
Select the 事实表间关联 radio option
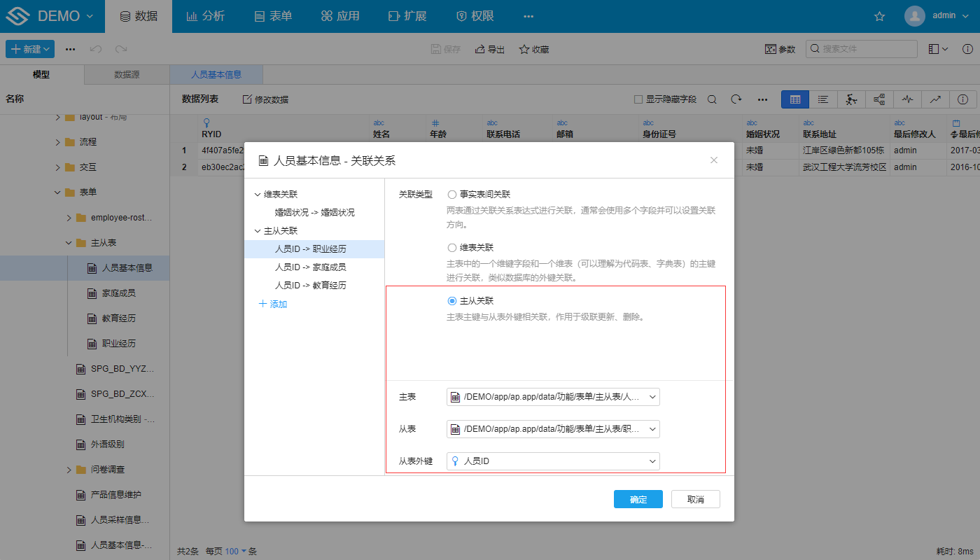click(x=452, y=195)
